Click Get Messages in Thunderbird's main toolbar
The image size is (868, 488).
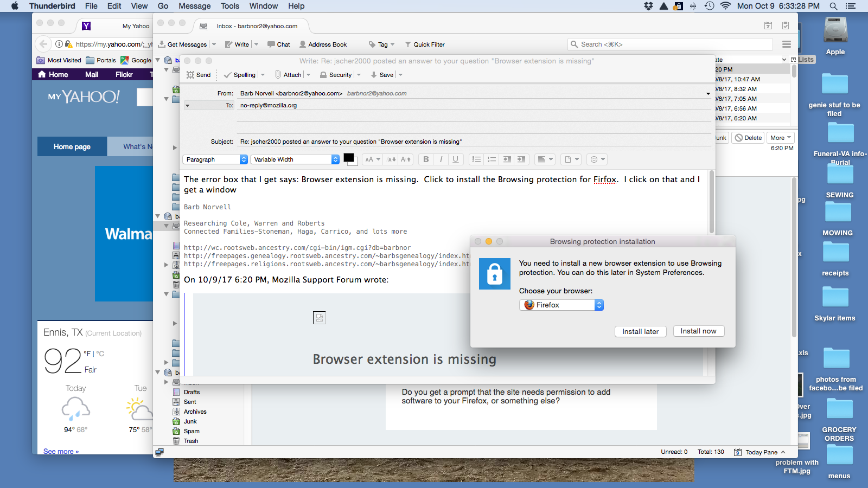(182, 44)
